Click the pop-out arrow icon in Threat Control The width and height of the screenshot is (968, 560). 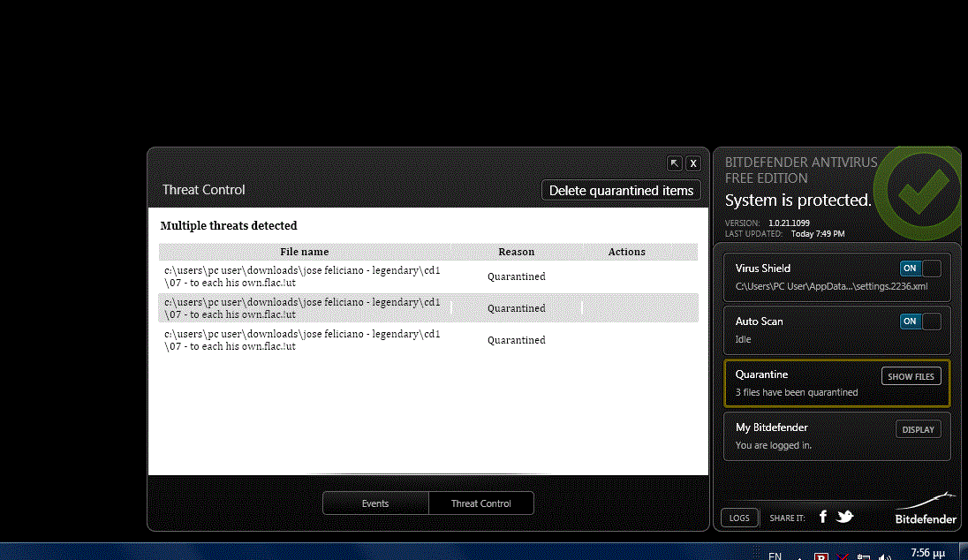click(x=675, y=163)
